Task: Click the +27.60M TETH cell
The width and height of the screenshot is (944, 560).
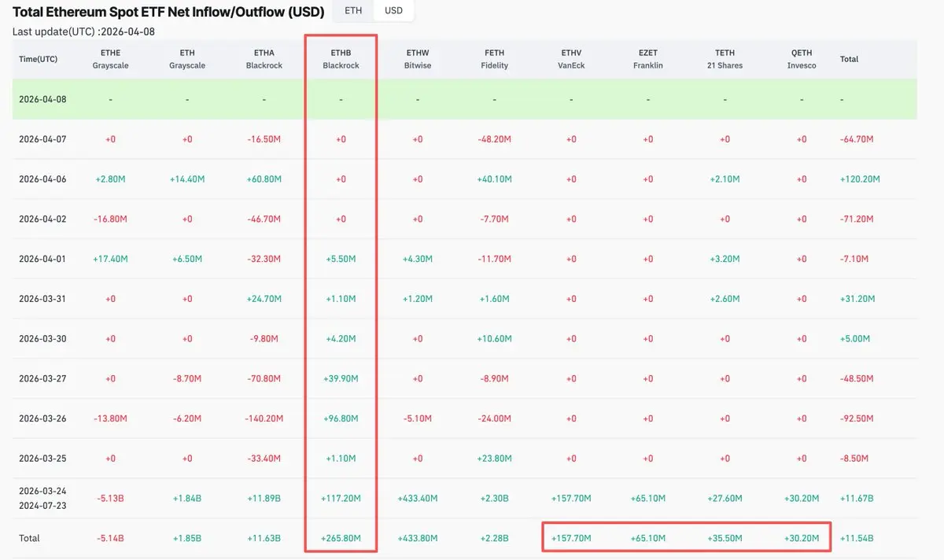Action: pos(725,499)
